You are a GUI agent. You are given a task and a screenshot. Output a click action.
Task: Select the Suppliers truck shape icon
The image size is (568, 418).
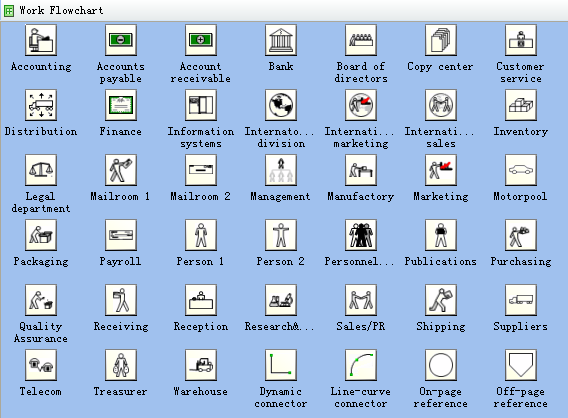coord(521,300)
